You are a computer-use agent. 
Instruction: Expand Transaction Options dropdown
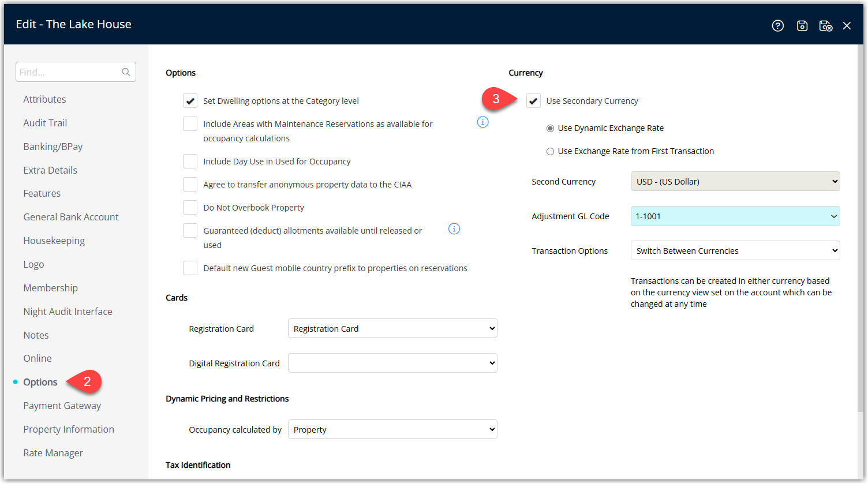click(x=735, y=250)
